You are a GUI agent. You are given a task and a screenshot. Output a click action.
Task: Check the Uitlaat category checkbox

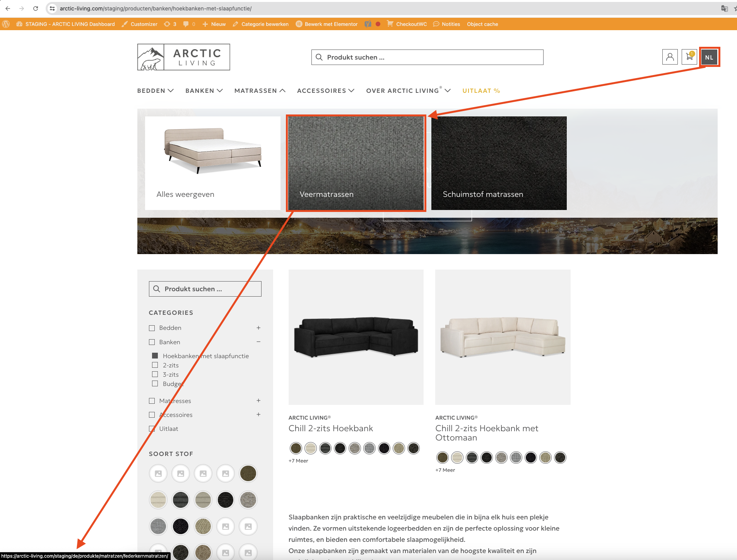(152, 429)
